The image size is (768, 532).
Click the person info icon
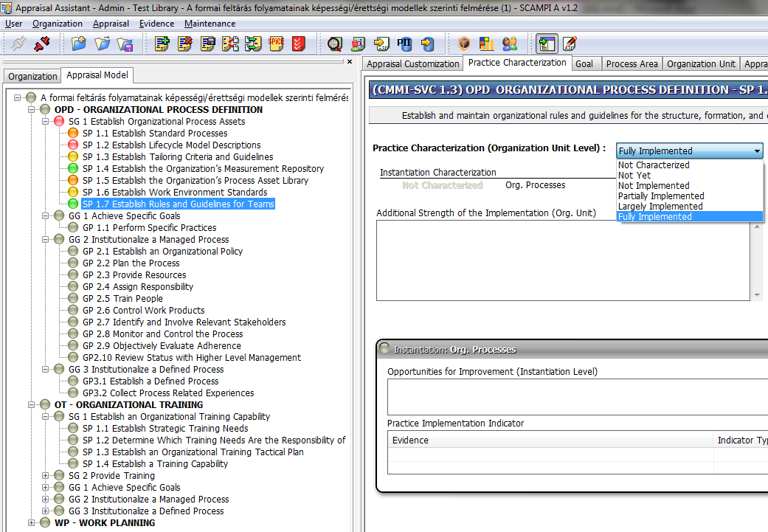(x=358, y=44)
